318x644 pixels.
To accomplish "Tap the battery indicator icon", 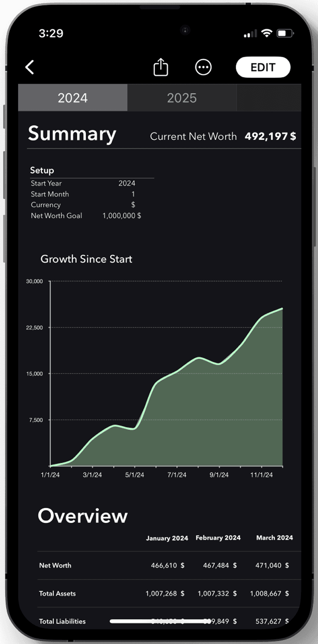I will point(285,34).
